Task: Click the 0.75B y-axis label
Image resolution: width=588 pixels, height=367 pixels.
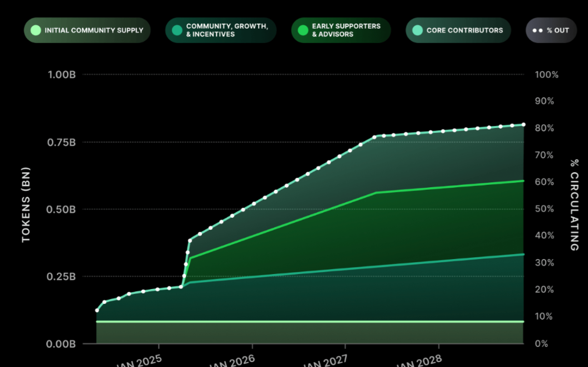Action: [x=61, y=142]
